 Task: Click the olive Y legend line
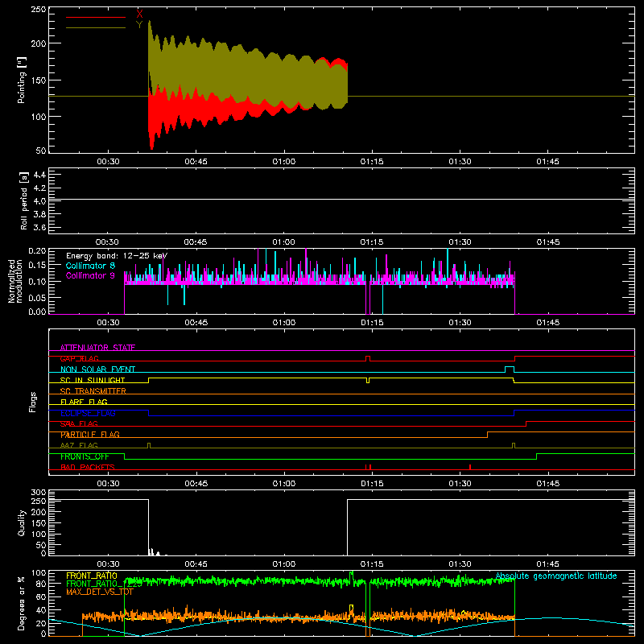tap(96, 27)
